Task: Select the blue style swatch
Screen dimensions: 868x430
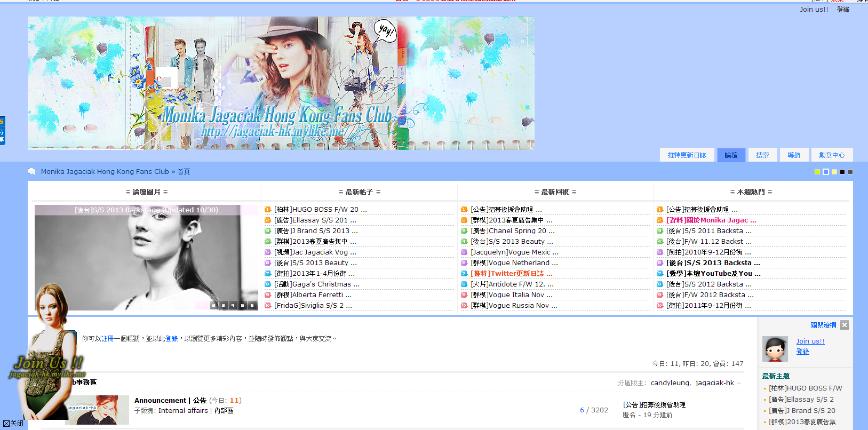Action: click(826, 172)
